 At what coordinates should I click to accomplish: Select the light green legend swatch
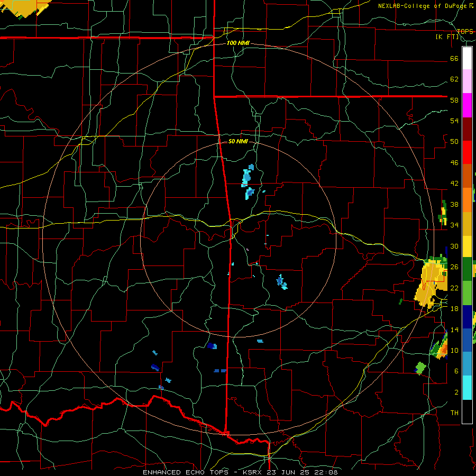tap(467, 292)
